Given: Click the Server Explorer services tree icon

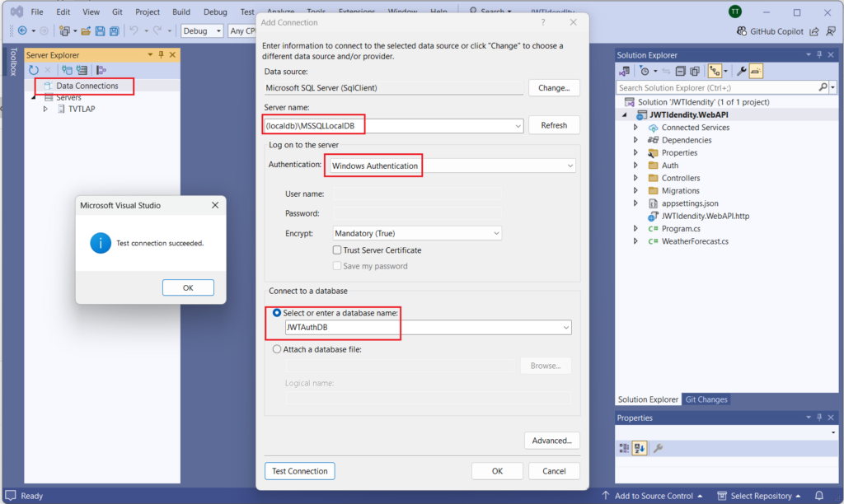Looking at the screenshot, I should [x=101, y=70].
